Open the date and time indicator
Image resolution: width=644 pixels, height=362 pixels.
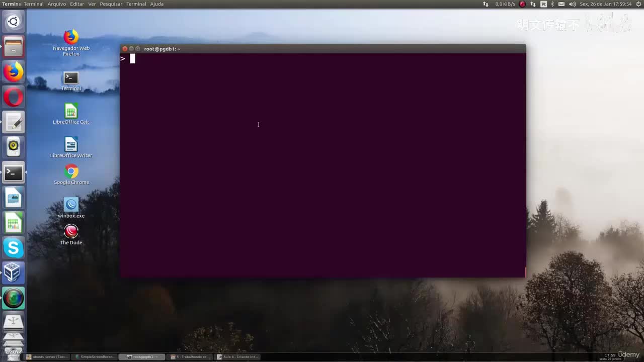tap(605, 4)
